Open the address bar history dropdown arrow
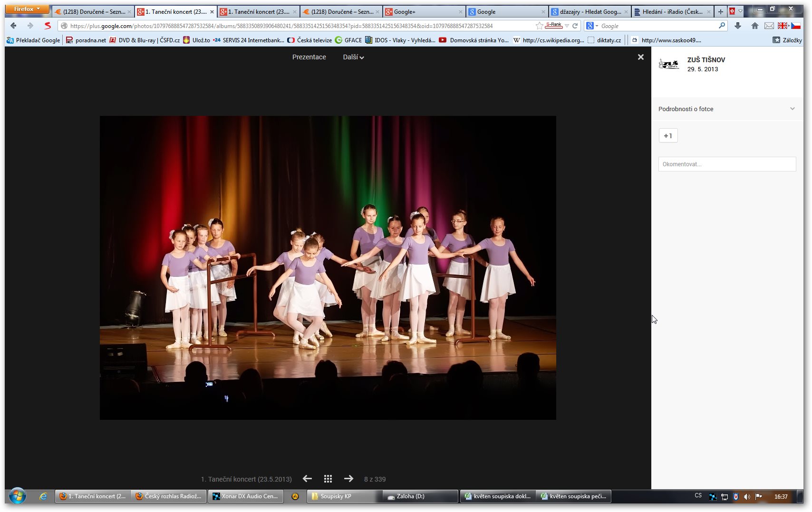 point(567,26)
